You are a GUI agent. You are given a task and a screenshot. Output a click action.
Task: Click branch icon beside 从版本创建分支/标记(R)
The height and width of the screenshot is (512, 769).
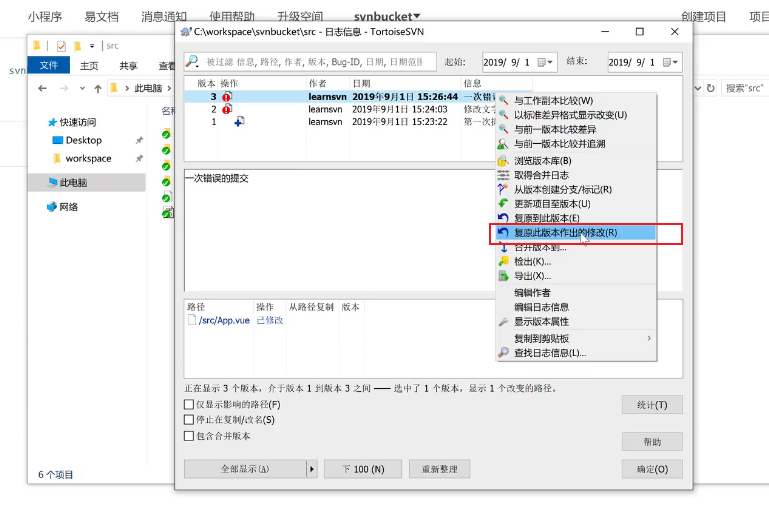pyautogui.click(x=503, y=189)
